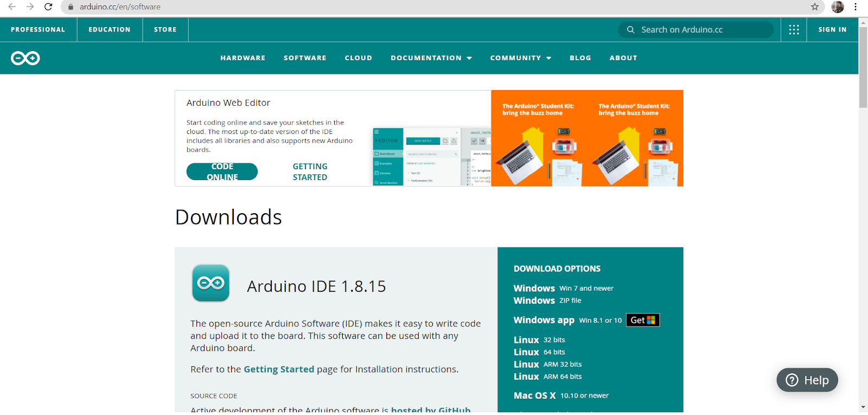Click the browser back arrow
868x415 pixels.
coord(12,7)
